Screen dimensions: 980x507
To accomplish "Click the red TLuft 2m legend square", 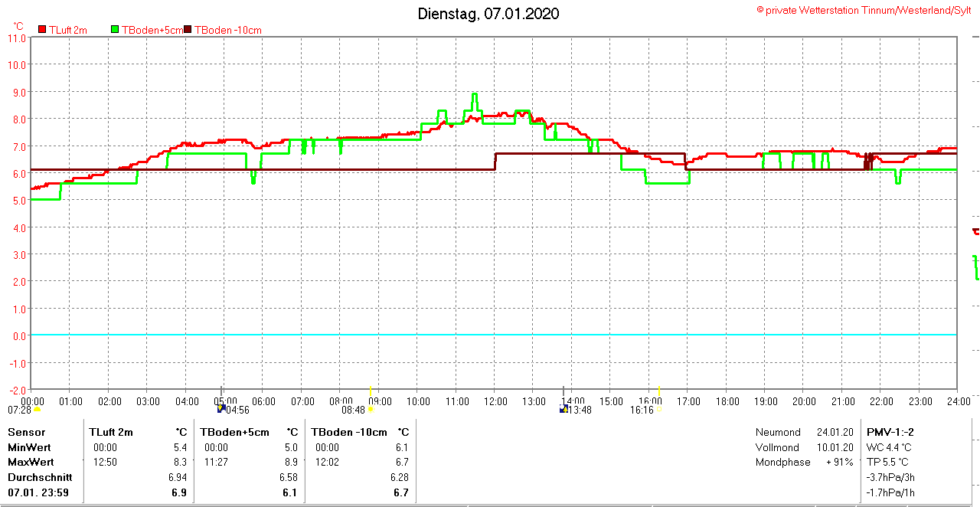I will (42, 30).
